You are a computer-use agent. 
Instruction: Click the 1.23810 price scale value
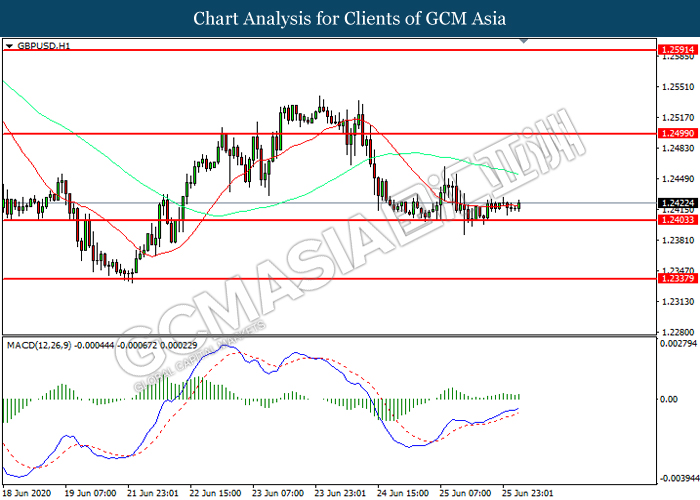coord(678,240)
